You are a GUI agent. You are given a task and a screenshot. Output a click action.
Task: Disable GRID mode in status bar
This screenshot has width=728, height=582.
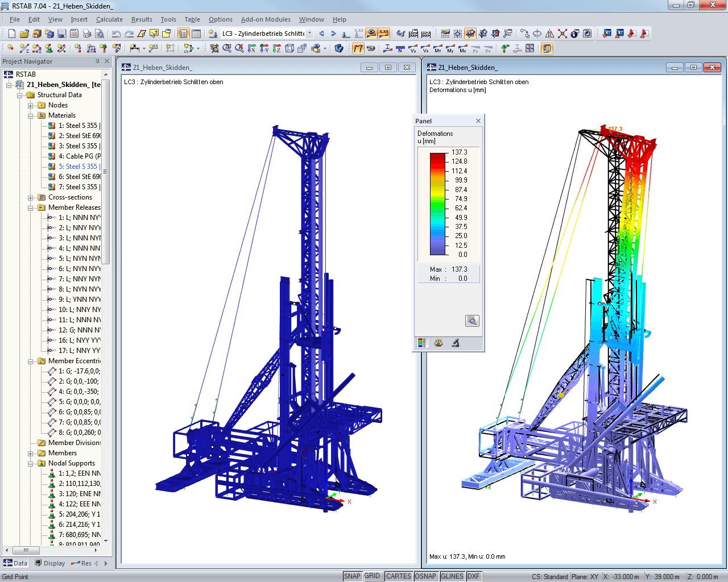[x=373, y=576]
